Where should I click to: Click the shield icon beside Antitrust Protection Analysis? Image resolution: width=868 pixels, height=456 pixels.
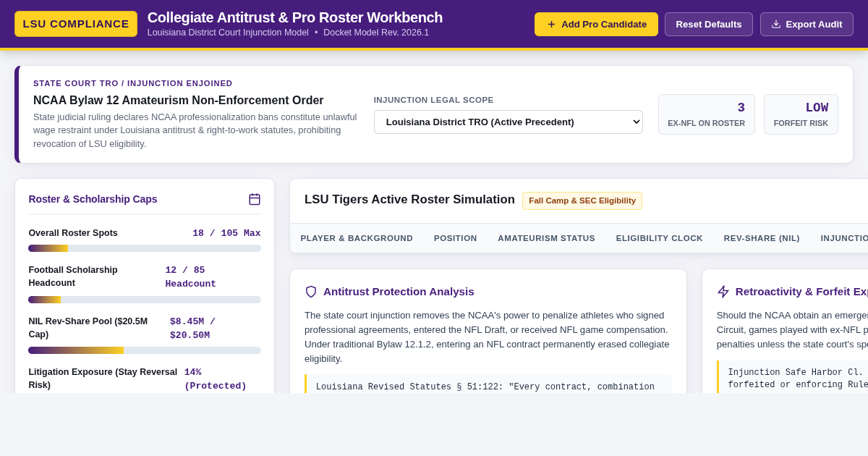[311, 292]
